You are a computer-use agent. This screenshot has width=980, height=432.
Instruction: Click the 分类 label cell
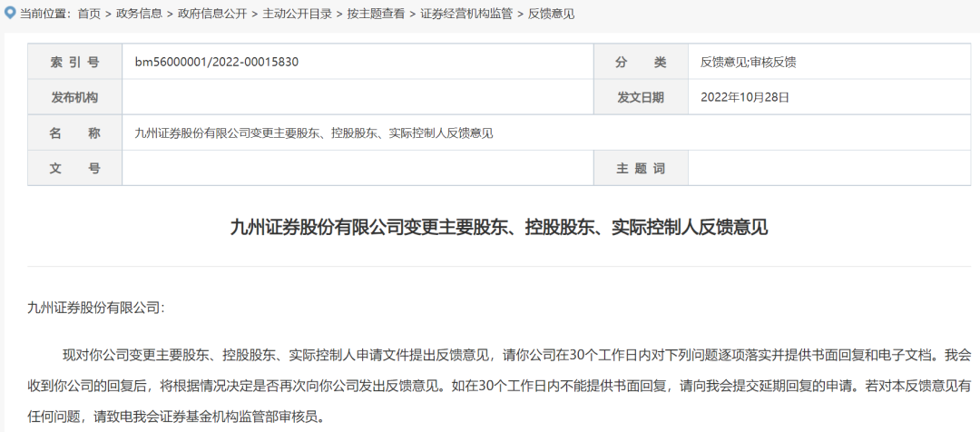pyautogui.click(x=641, y=62)
